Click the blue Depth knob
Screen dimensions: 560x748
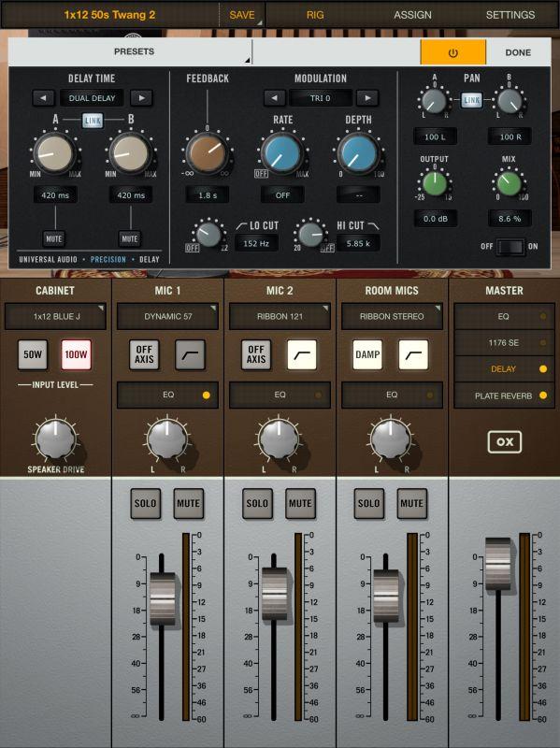pyautogui.click(x=358, y=152)
